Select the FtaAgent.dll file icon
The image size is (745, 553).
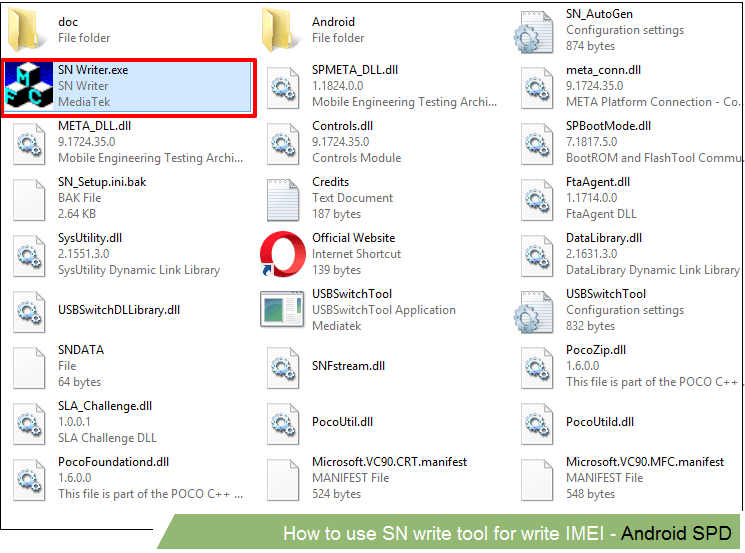point(537,200)
